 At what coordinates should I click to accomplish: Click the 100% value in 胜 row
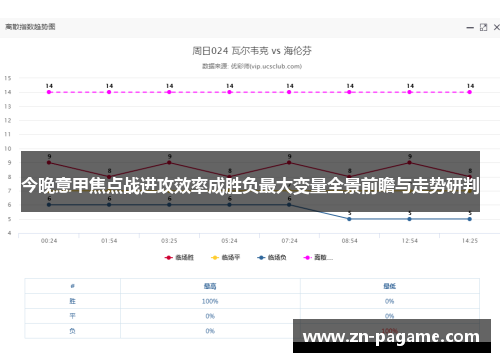pos(210,301)
